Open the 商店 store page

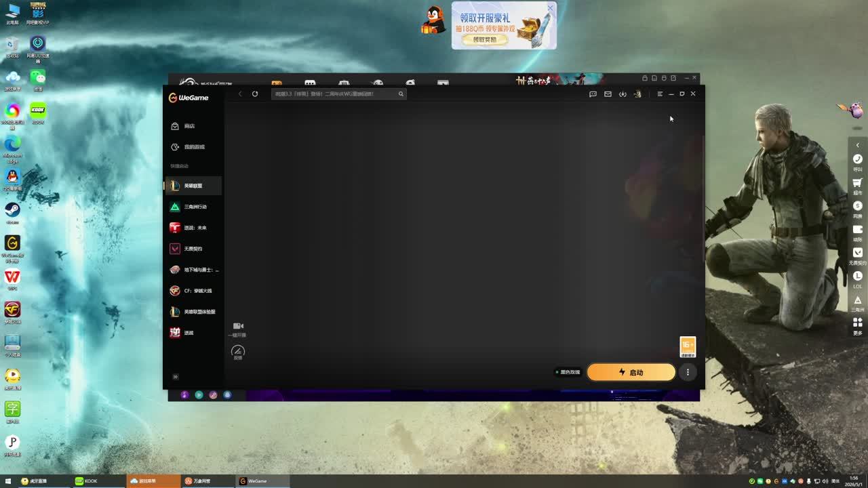189,126
